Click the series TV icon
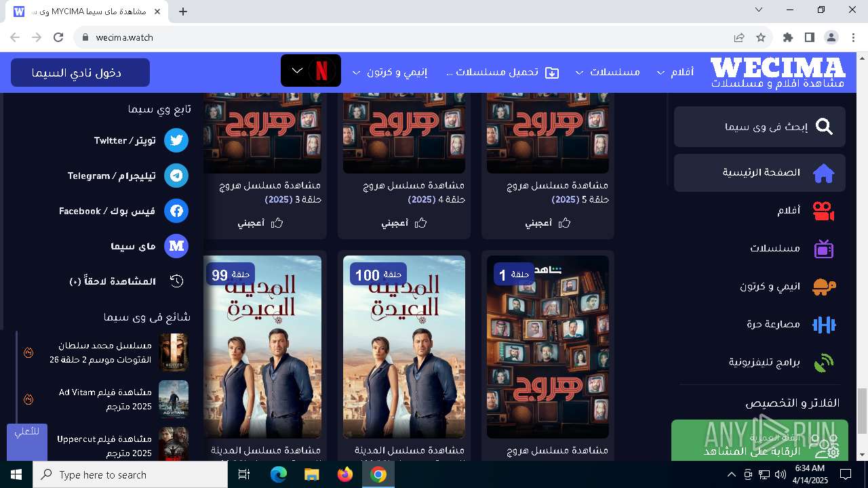The height and width of the screenshot is (488, 868). (x=824, y=249)
